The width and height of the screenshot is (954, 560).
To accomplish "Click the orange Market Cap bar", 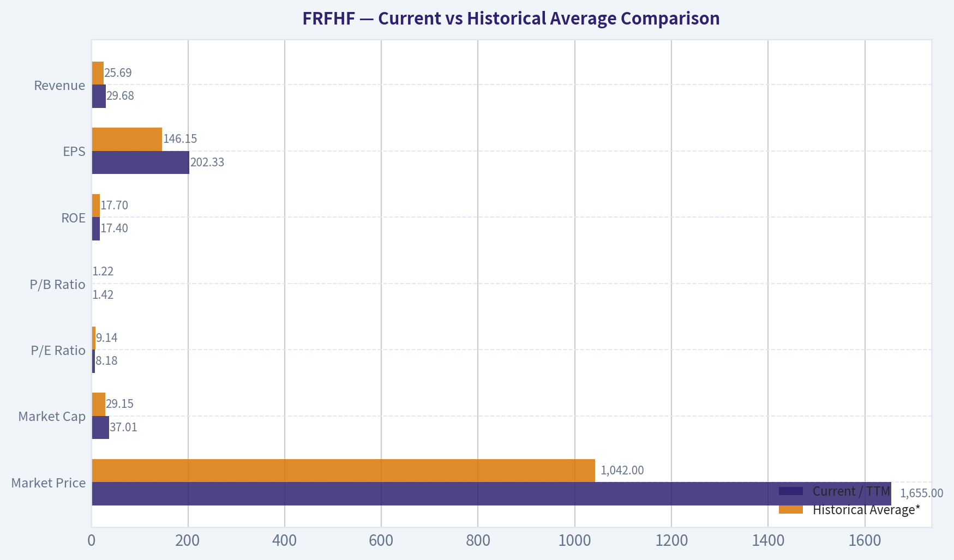I will [99, 404].
